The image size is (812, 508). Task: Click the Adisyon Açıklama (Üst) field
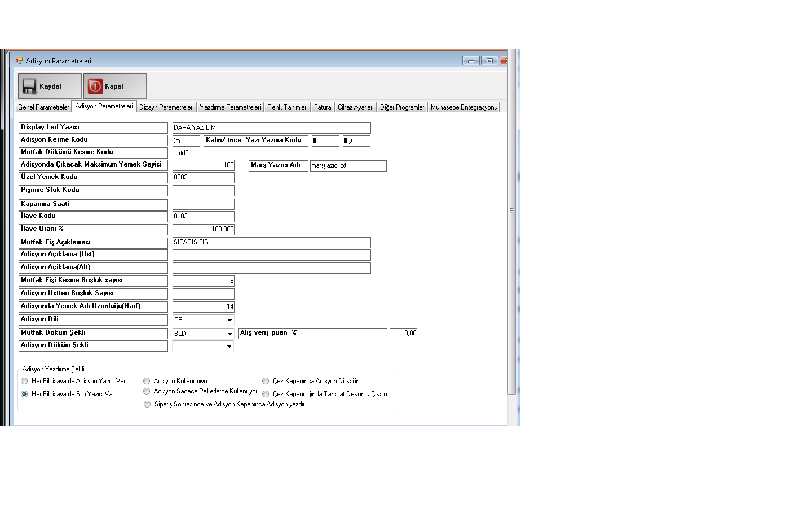[x=272, y=255]
